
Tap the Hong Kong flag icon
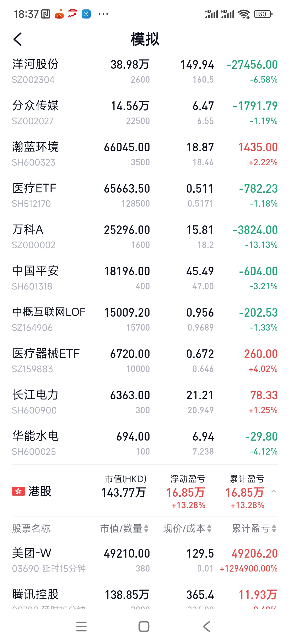[19, 491]
